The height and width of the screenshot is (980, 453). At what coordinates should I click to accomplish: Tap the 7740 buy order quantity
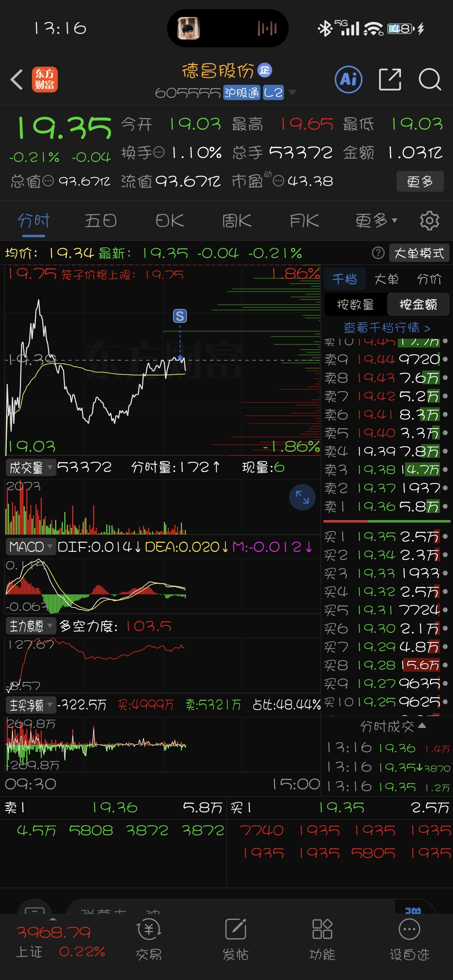pos(262,830)
